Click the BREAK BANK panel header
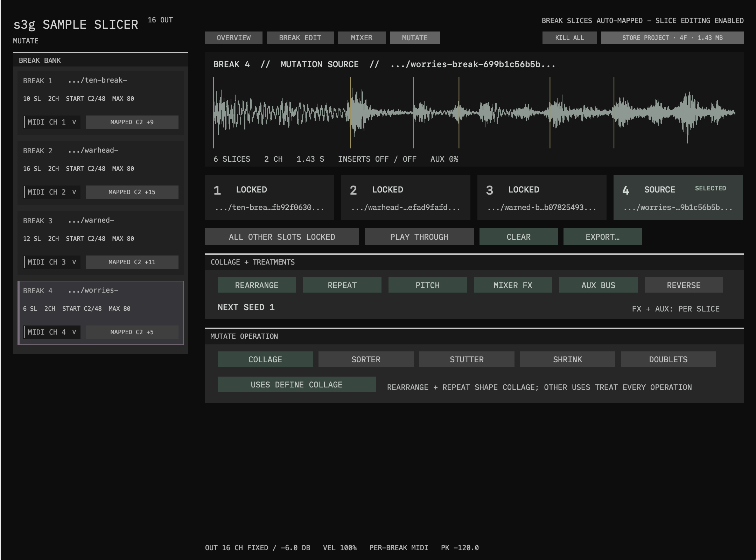This screenshot has width=756, height=560. point(101,61)
